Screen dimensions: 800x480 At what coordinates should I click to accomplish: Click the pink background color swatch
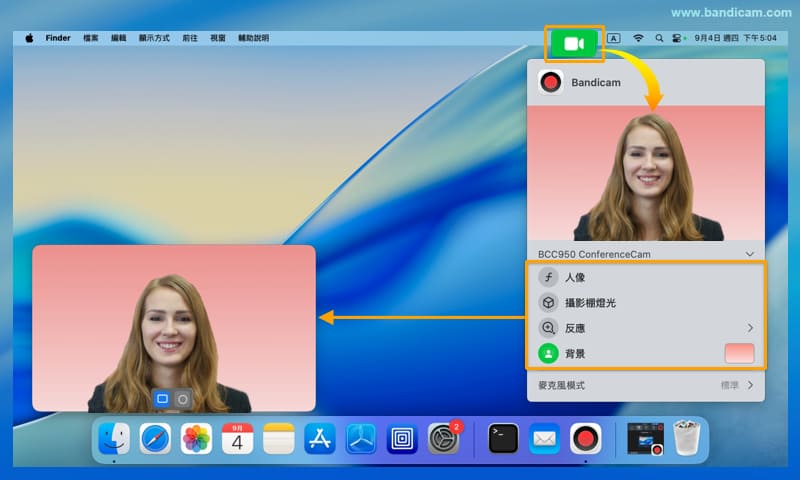pos(739,353)
